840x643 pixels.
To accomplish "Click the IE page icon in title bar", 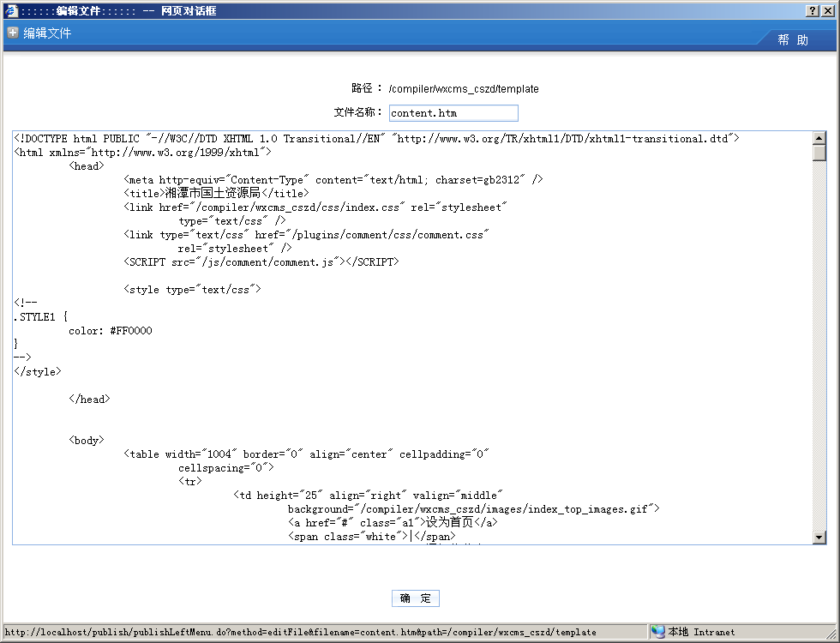I will 11,10.
